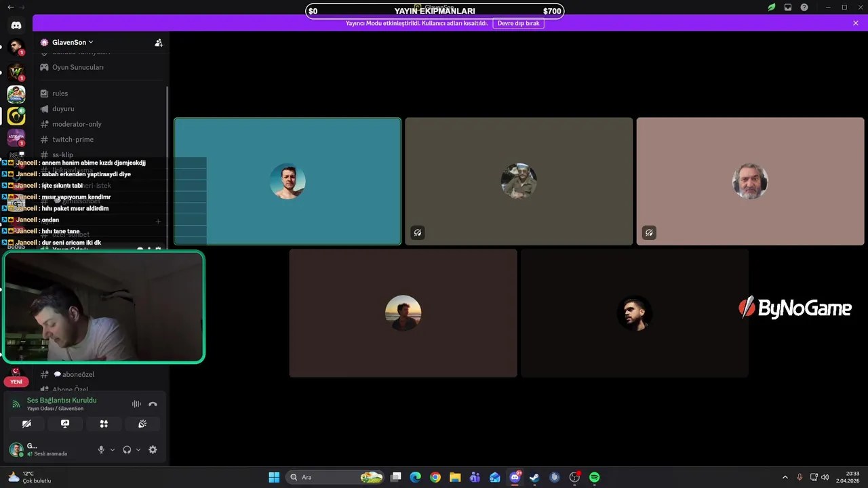Show hidden system tray icons
This screenshot has width=868, height=488.
785,477
